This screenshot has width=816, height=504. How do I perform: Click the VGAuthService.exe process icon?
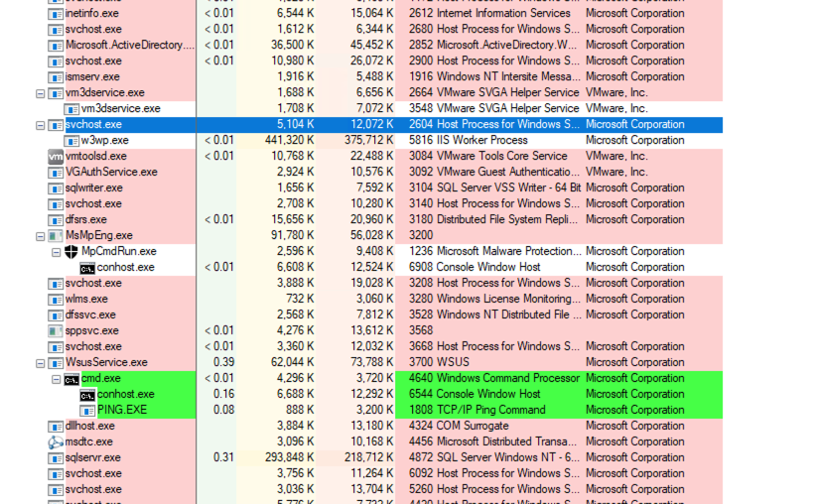tap(56, 173)
